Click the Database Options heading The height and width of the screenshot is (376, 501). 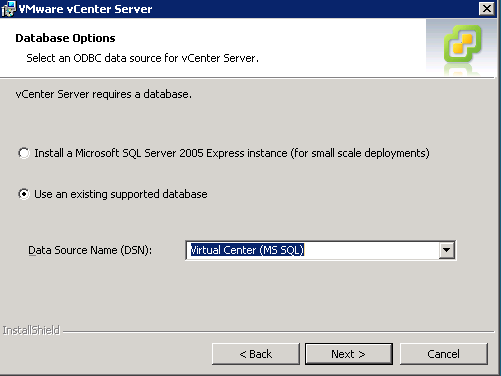coord(65,38)
